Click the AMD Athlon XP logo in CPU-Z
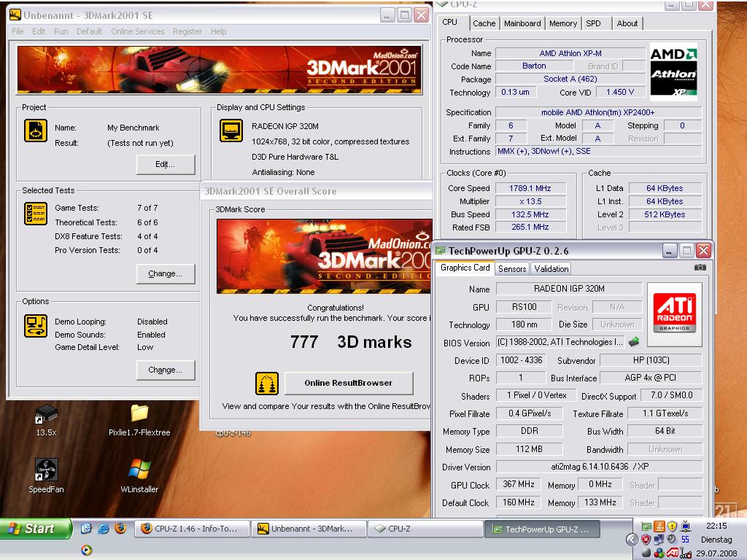The image size is (747, 560). tap(673, 71)
